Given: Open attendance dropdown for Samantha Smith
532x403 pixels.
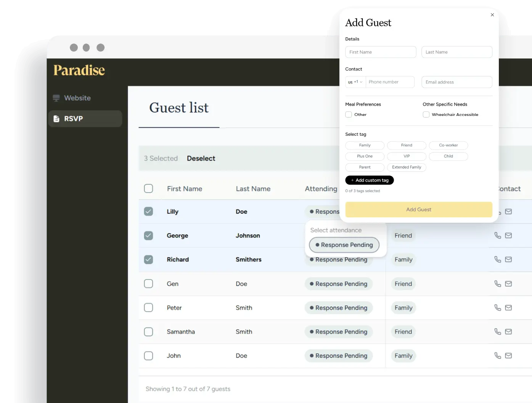Looking at the screenshot, I should click(x=339, y=332).
